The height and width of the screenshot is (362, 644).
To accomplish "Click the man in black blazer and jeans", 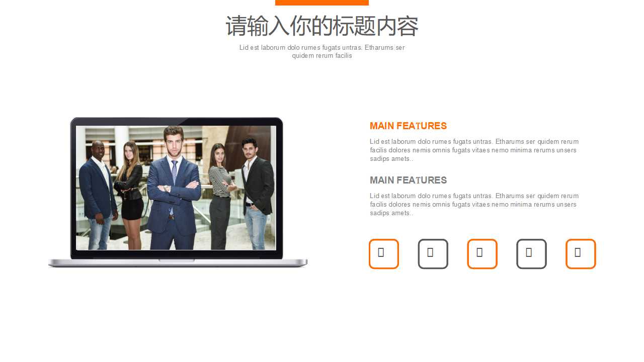I will 257,194.
